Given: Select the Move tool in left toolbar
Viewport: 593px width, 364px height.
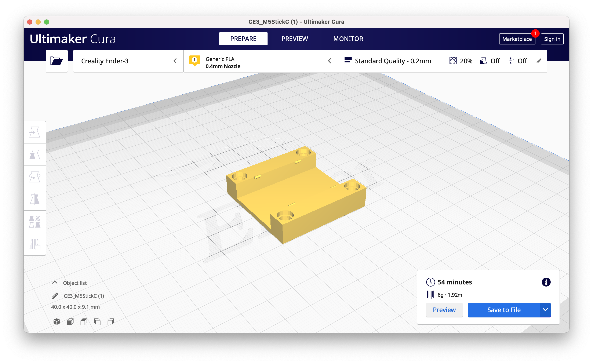Looking at the screenshot, I should point(35,132).
